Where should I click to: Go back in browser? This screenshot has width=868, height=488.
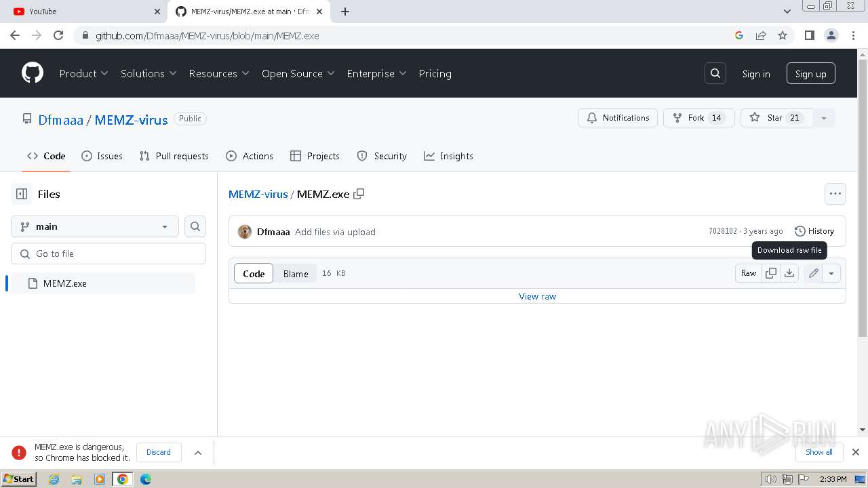pos(15,35)
